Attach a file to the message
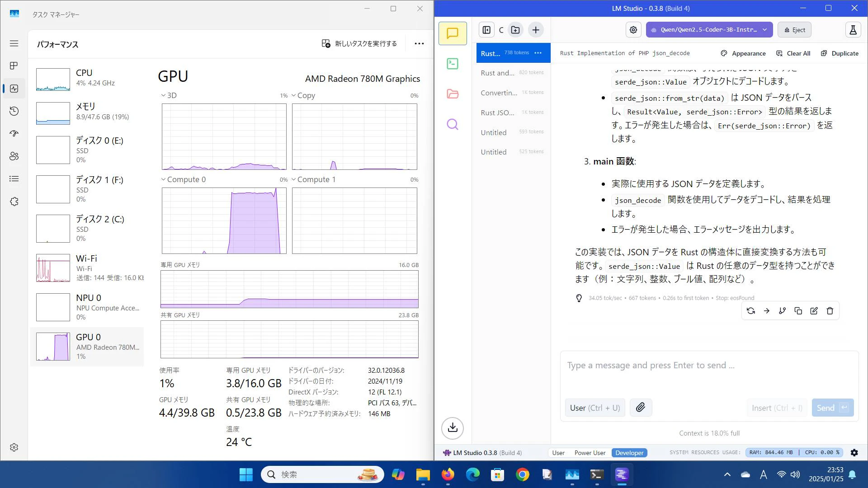Screen dimensions: 868x488 [641, 408]
